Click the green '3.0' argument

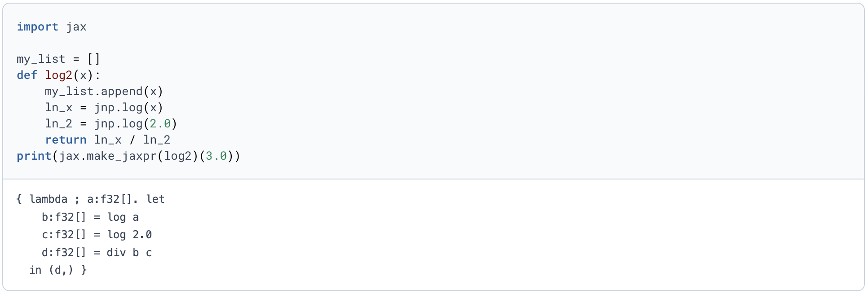point(216,156)
